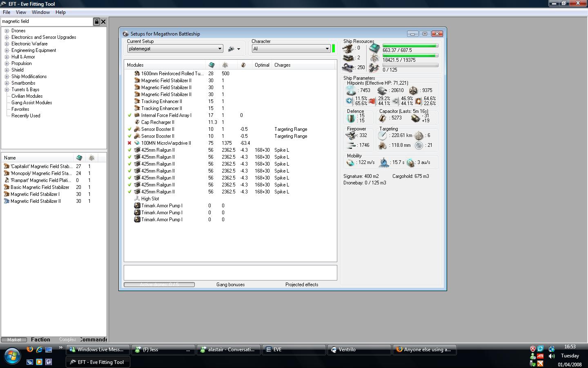Open the File menu

7,12
